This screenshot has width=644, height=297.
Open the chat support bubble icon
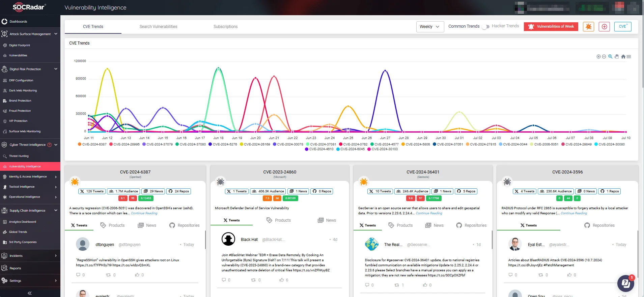(x=626, y=283)
